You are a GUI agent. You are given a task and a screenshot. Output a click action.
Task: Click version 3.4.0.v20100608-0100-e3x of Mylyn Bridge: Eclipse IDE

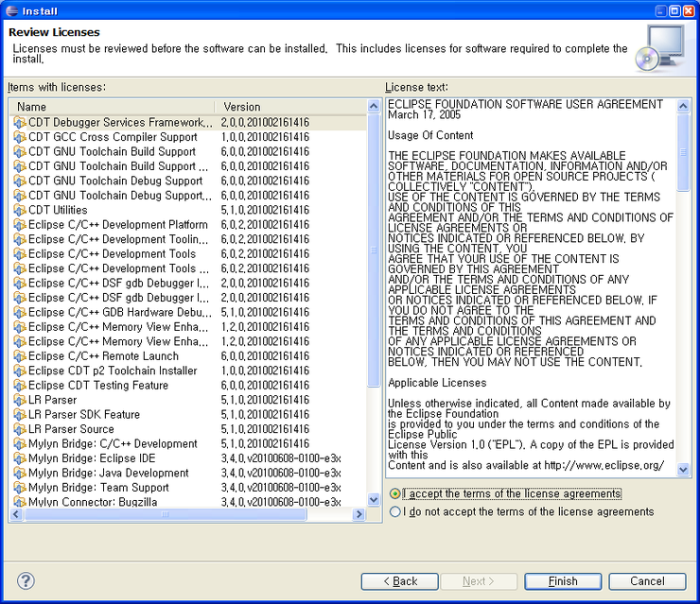click(281, 458)
